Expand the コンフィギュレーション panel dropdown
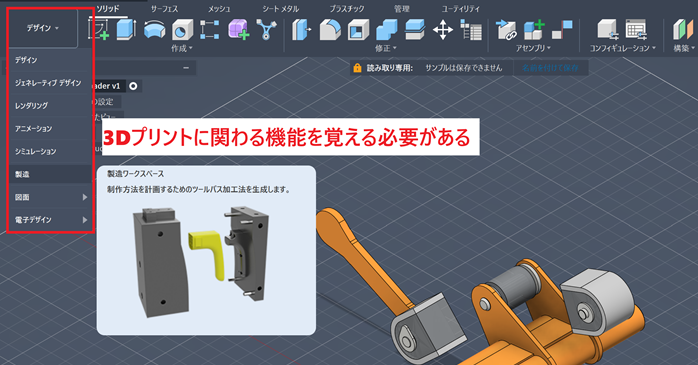Screen dimensions: 698x365 (623, 48)
